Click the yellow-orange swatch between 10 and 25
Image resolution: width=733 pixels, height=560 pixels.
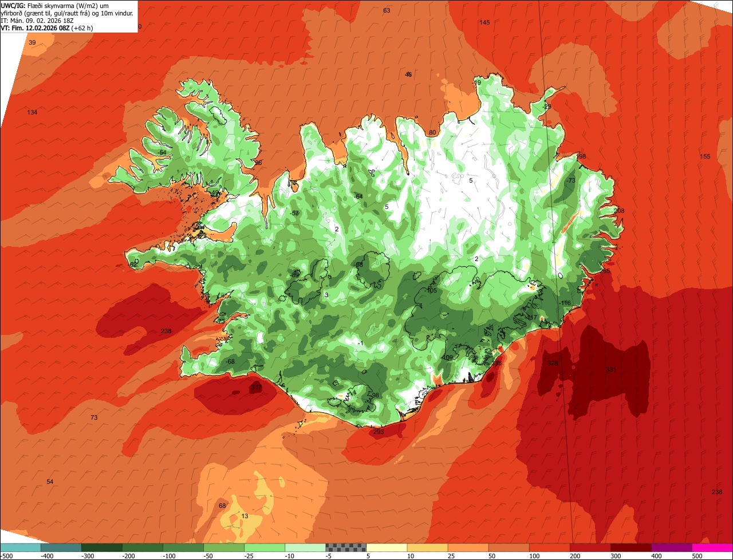[427, 547]
